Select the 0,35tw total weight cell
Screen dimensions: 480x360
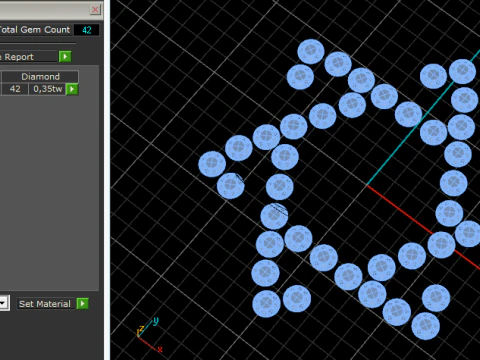coord(47,89)
